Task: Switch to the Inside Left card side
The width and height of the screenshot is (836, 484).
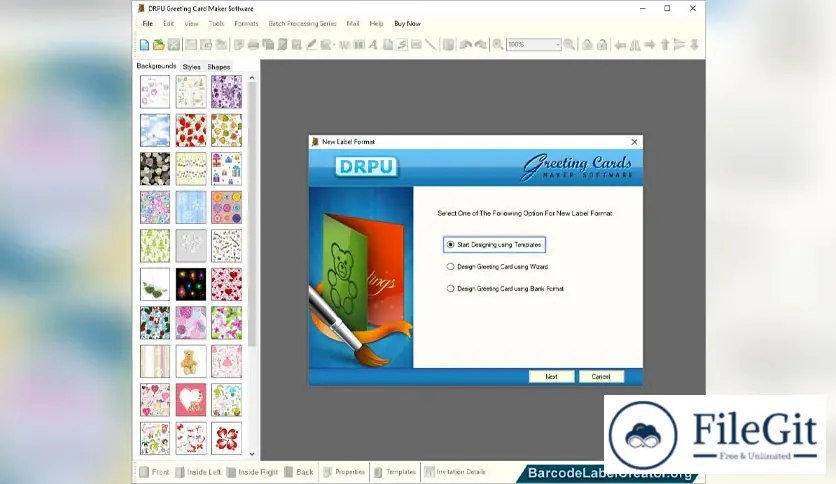Action: [198, 472]
